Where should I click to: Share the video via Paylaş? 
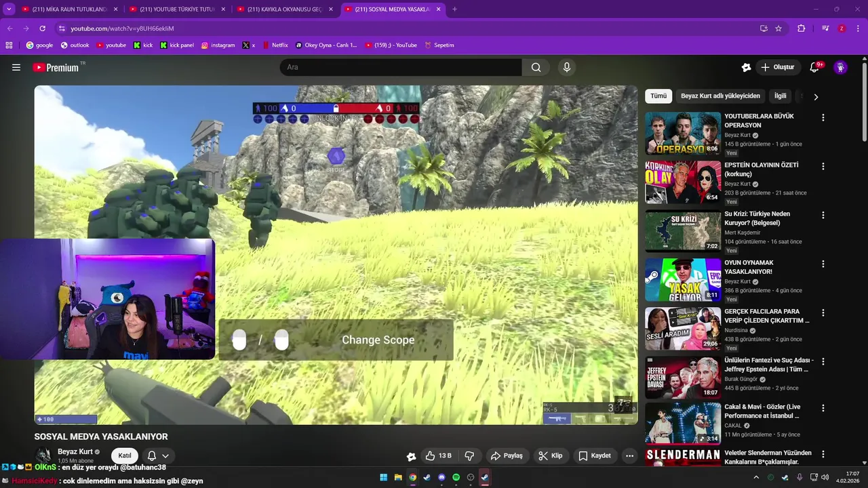click(507, 455)
